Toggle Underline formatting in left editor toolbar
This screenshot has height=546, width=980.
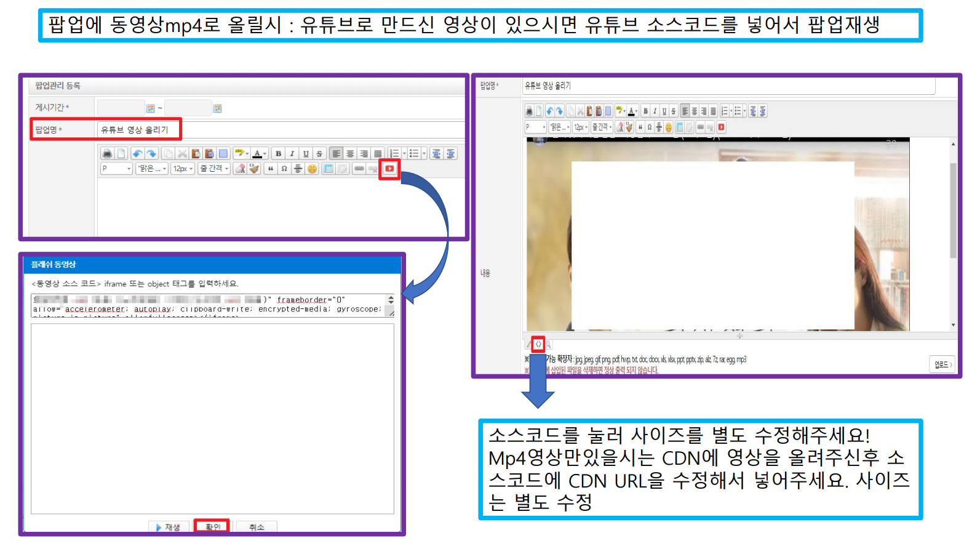click(306, 154)
